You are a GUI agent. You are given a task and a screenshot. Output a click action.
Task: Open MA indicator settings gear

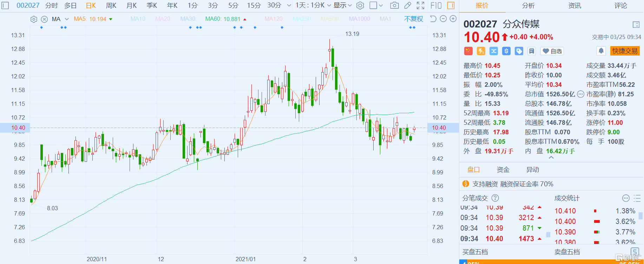coord(34,19)
